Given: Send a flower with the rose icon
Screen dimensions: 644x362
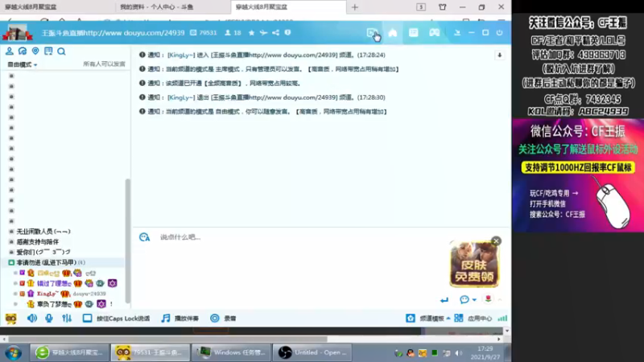Looking at the screenshot, I should click(x=488, y=299).
